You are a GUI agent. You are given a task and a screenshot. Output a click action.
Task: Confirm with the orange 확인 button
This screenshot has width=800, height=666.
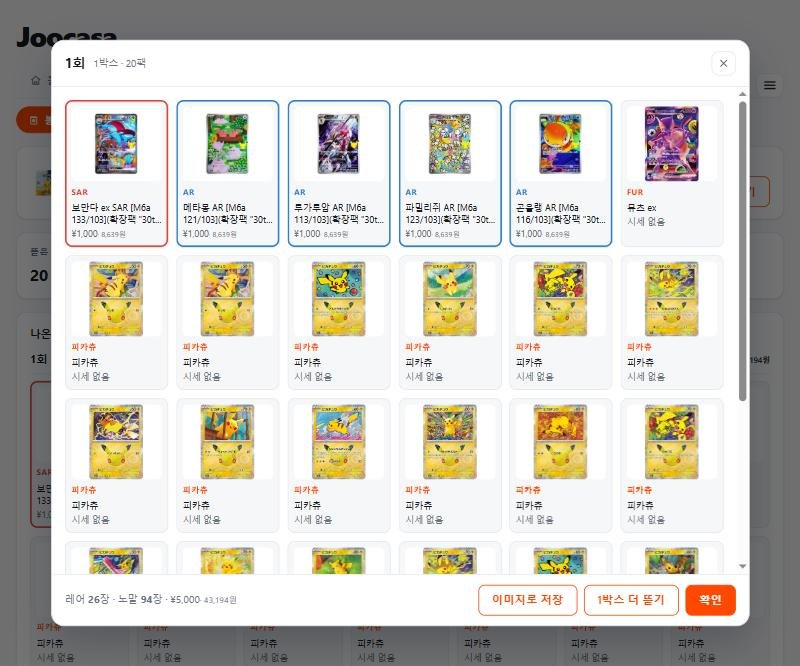710,600
